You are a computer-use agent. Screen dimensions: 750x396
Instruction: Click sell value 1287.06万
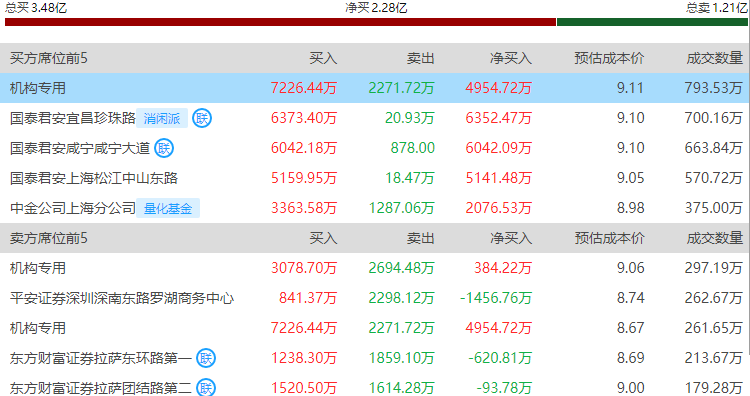coord(401,208)
